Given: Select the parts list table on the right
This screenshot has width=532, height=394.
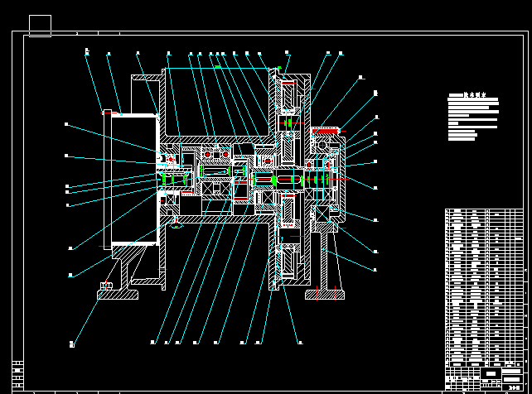Looking at the screenshot, I should (484, 287).
